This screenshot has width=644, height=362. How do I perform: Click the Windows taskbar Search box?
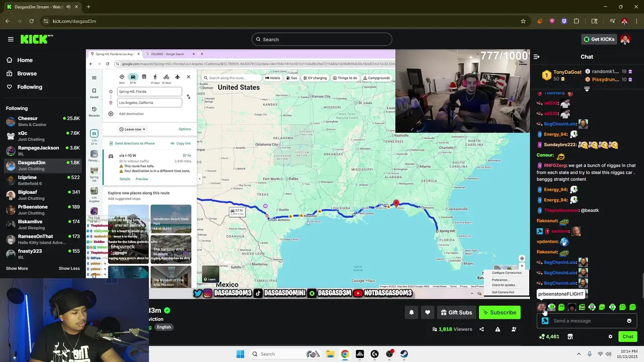pyautogui.click(x=286, y=354)
